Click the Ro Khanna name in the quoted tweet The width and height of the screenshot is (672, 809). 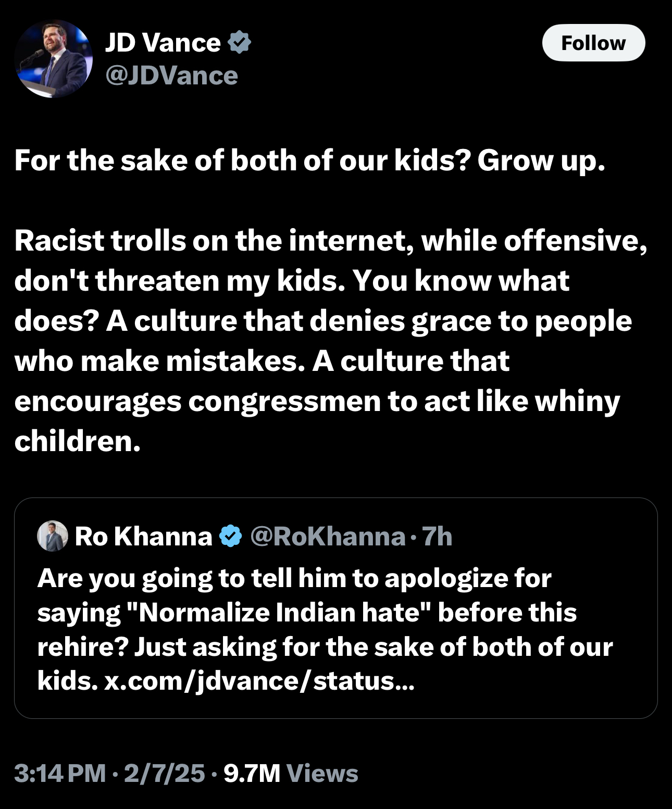[143, 536]
